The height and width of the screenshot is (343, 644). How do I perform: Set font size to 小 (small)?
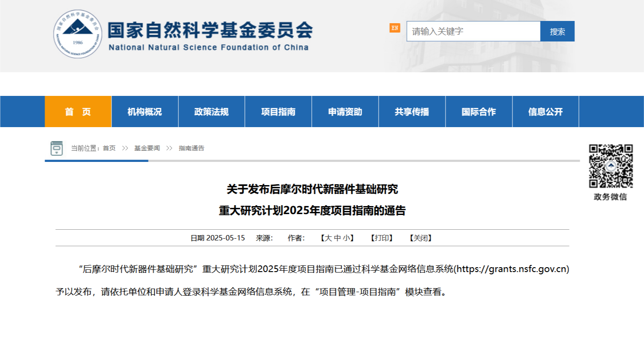[346, 238]
